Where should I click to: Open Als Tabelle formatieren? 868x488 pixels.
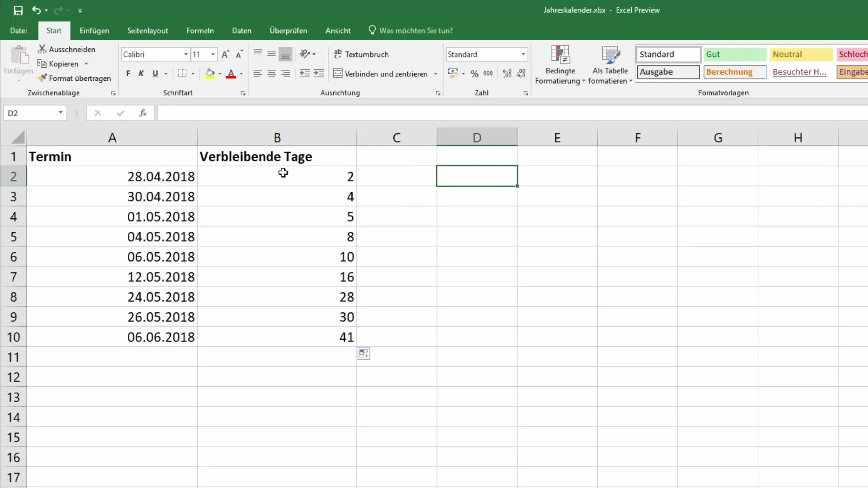tap(610, 65)
